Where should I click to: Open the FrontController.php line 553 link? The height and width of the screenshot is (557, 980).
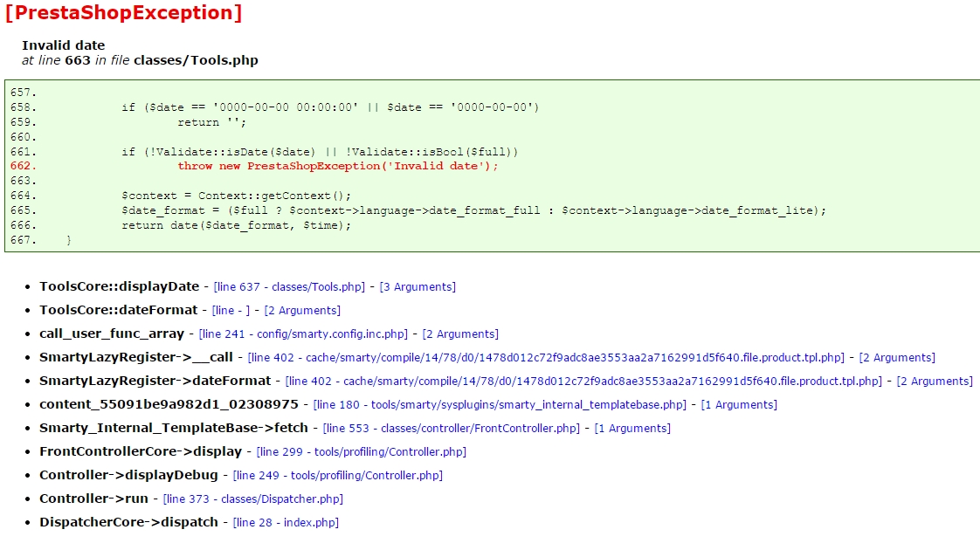click(x=452, y=429)
